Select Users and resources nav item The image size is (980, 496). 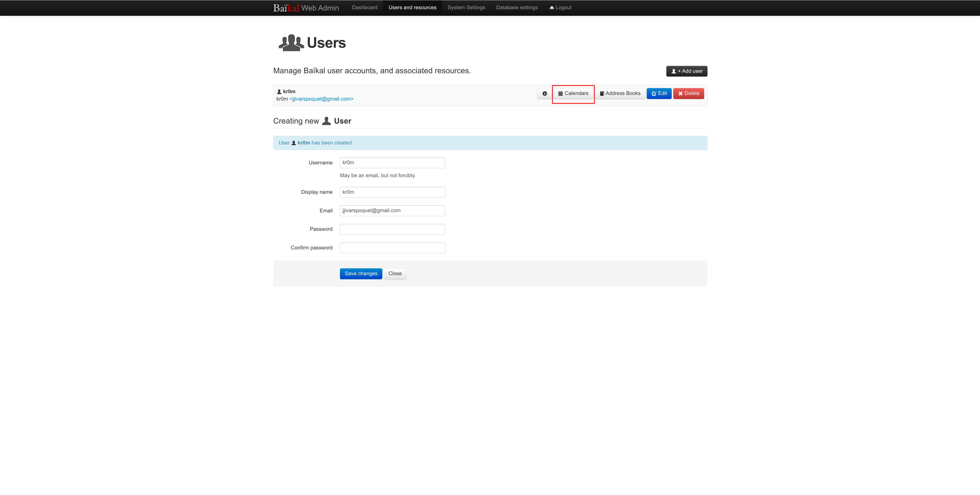412,8
